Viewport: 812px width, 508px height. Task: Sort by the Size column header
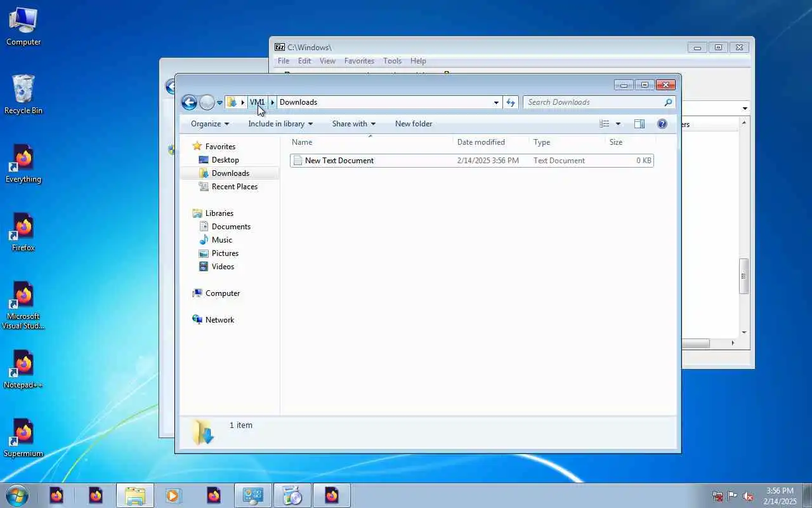click(630, 142)
